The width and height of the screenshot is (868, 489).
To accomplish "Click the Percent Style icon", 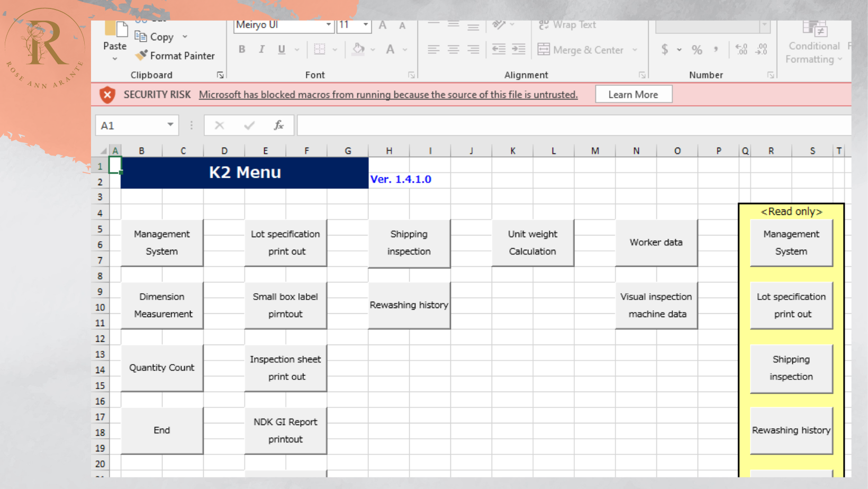I will click(x=697, y=50).
